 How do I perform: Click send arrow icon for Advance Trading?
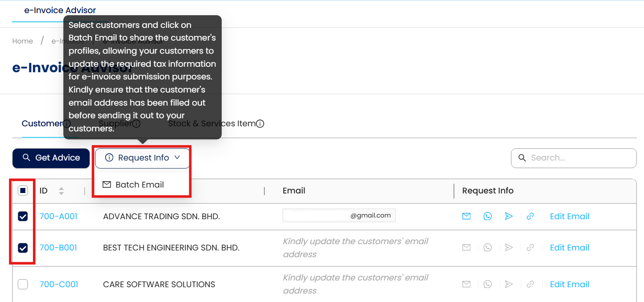[509, 216]
